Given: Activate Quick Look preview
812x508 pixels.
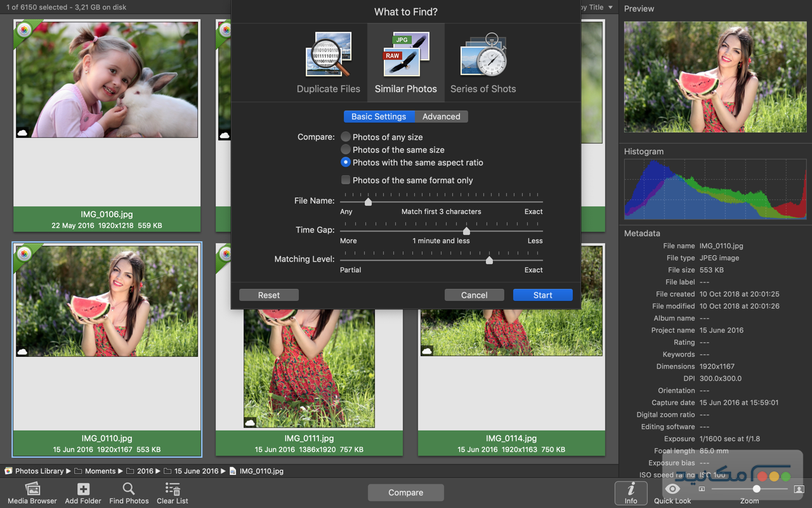Looking at the screenshot, I should 672,490.
